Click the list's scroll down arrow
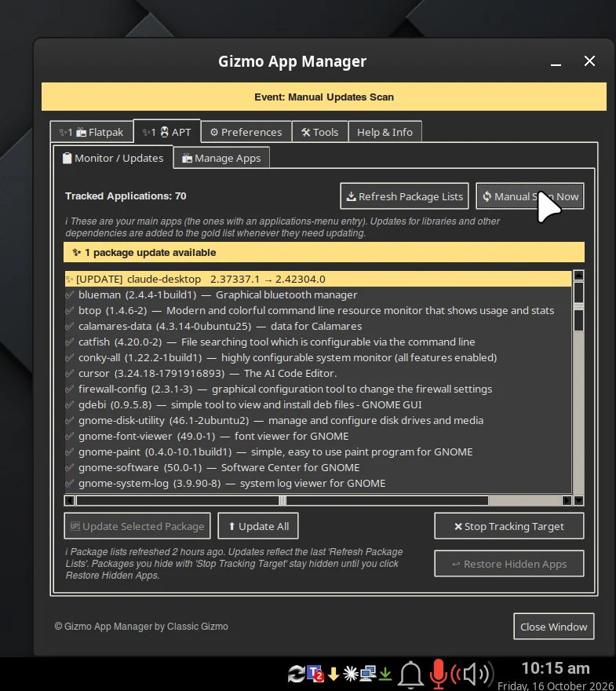Viewport: 616px width, 691px height. click(578, 500)
